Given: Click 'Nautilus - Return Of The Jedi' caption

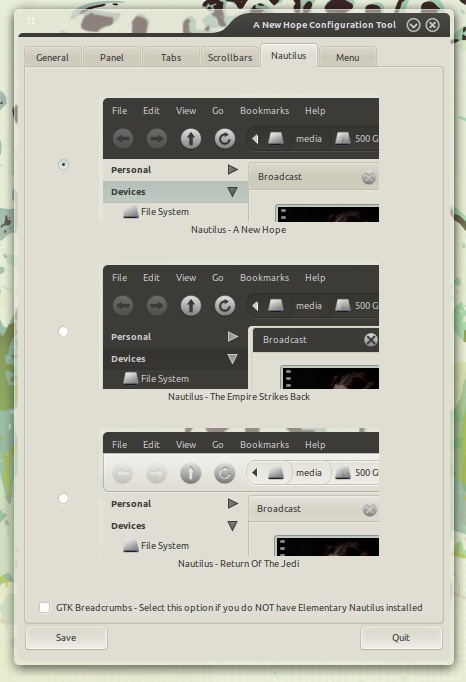Looking at the screenshot, I should point(239,564).
